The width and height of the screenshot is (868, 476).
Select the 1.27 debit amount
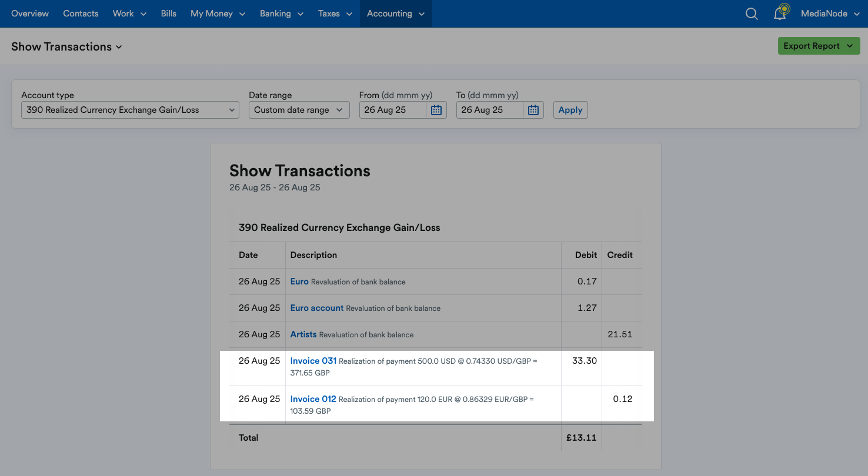pos(587,308)
